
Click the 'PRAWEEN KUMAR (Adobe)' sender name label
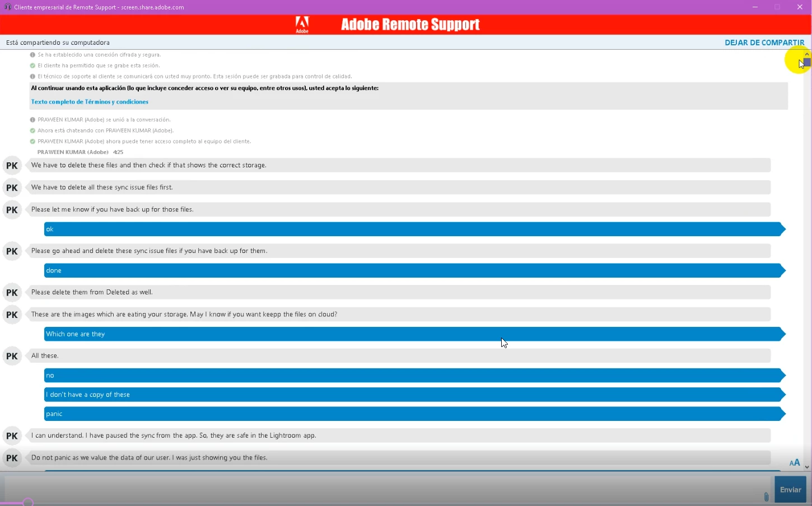tap(73, 152)
